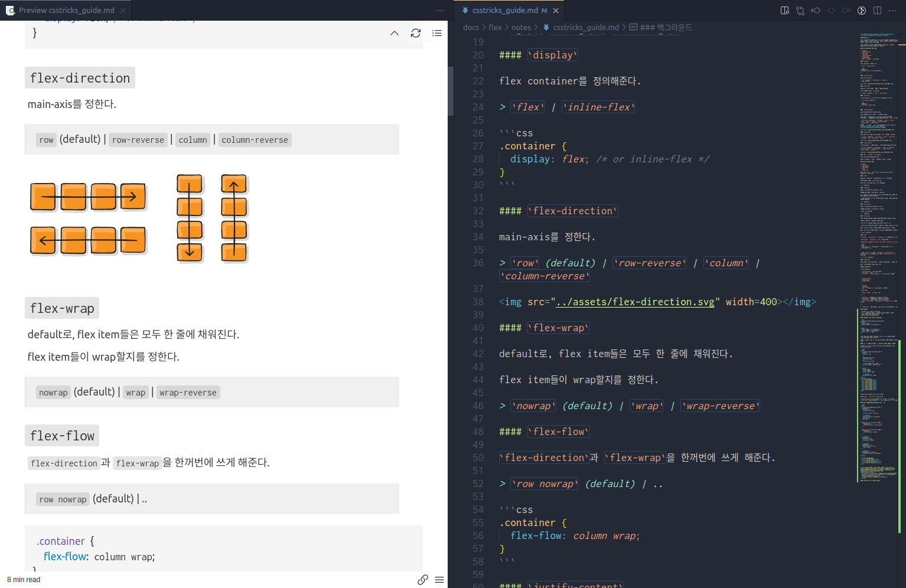Click 'flex-flow: column wrap;' line in editor
Image resolution: width=906 pixels, height=588 pixels.
tap(575, 535)
